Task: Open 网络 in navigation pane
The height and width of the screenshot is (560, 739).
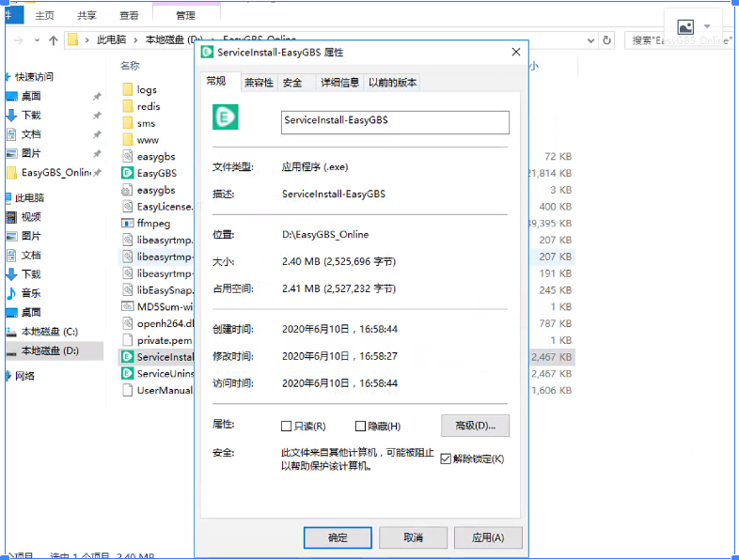Action: point(24,376)
